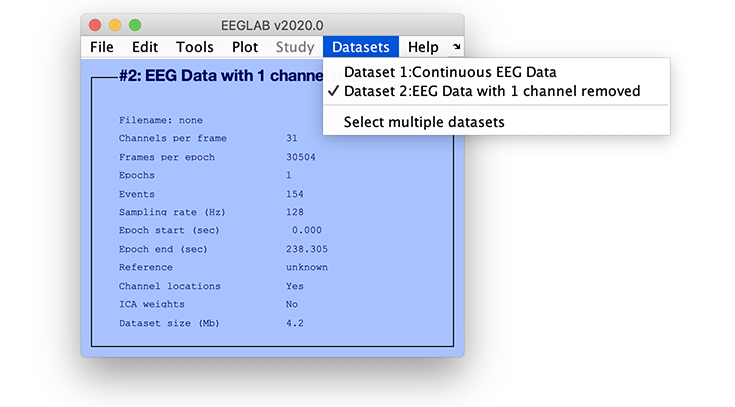Open the Edit menu

pos(145,47)
